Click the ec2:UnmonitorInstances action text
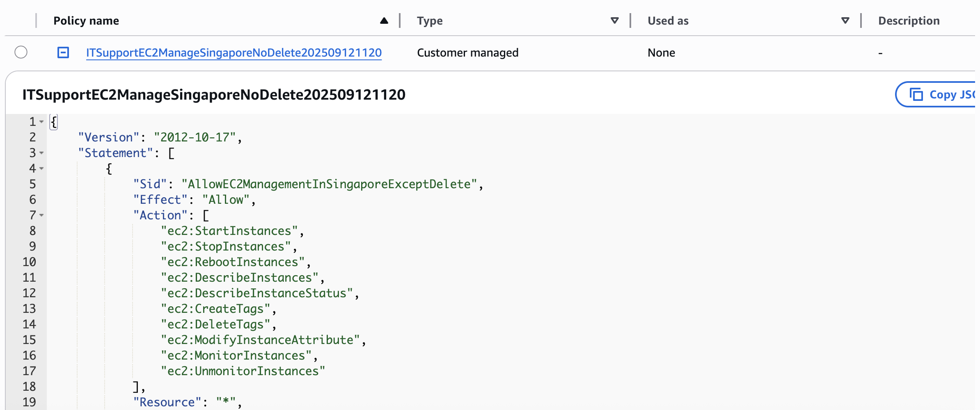Screen dimensions: 980x410 tap(243, 371)
